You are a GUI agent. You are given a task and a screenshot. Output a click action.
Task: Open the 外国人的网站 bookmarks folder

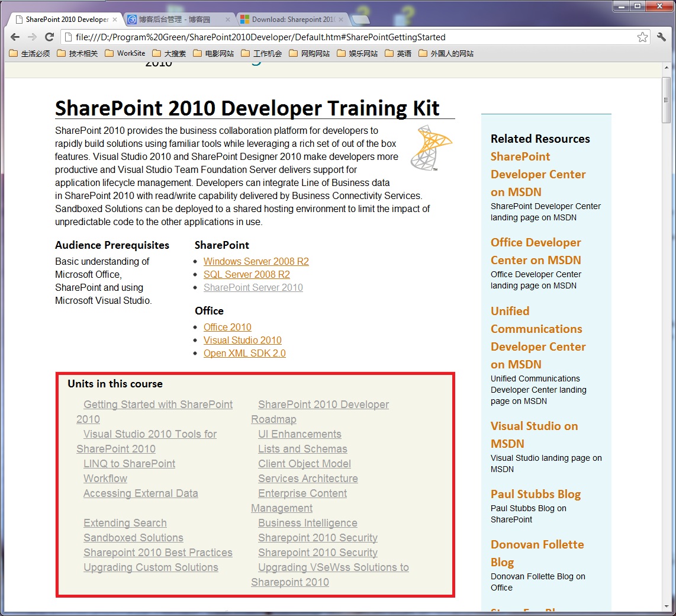point(446,53)
